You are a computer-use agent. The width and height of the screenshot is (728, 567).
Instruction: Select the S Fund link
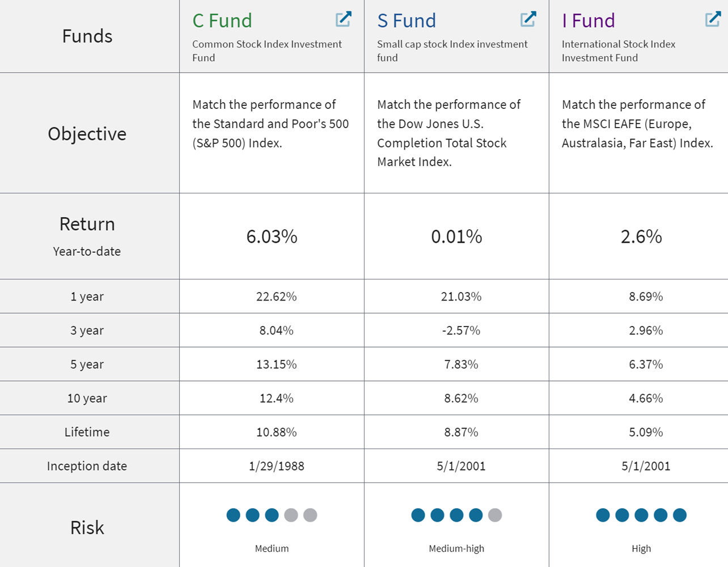[x=406, y=20]
